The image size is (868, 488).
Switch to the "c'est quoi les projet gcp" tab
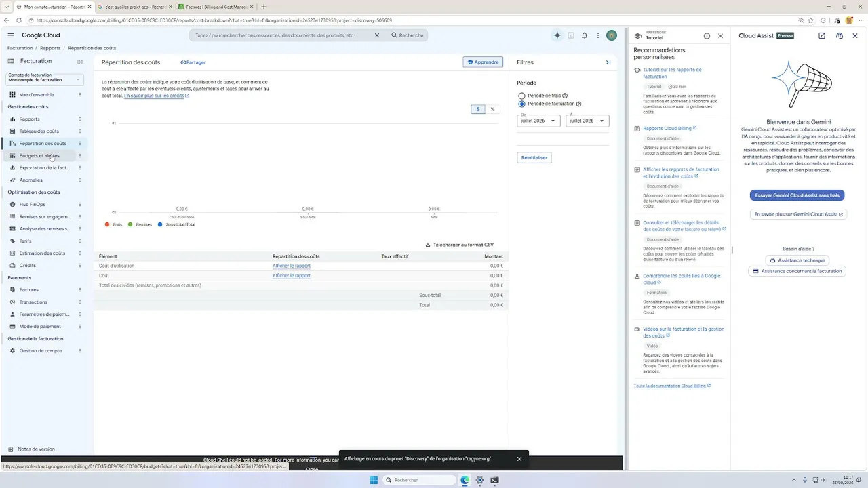(134, 7)
